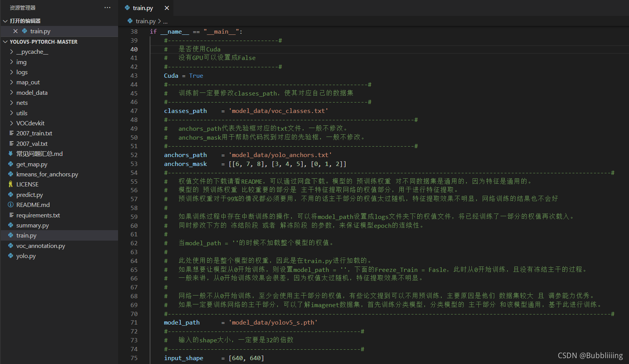The height and width of the screenshot is (364, 629).
Task: Expand the img folder
Action: point(11,62)
